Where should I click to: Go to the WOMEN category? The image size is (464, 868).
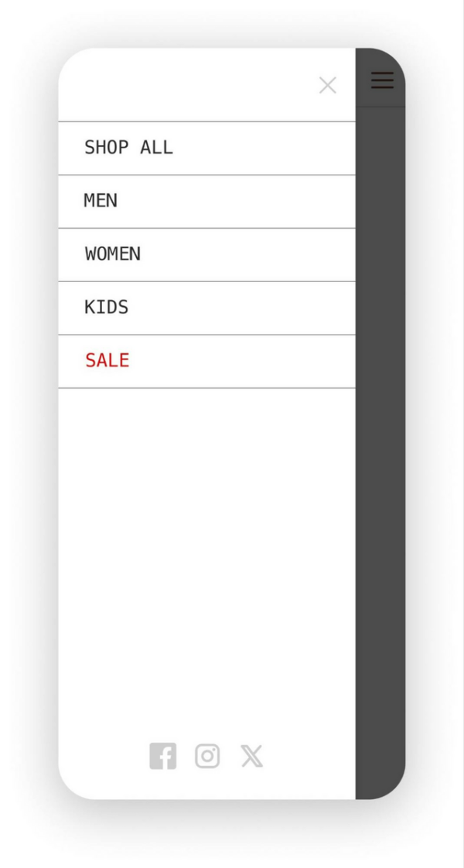click(113, 254)
